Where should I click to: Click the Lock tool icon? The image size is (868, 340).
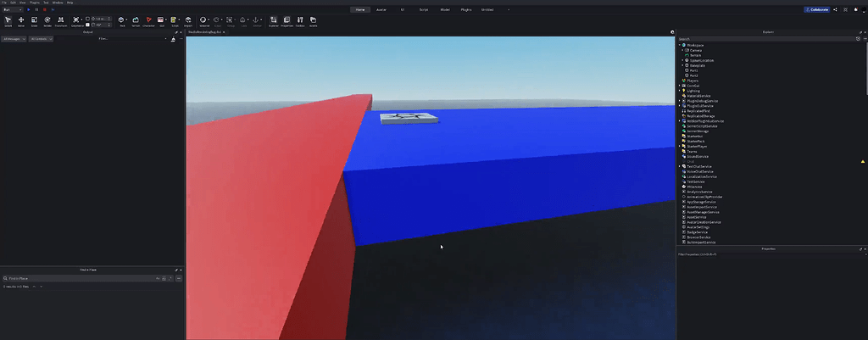(242, 20)
